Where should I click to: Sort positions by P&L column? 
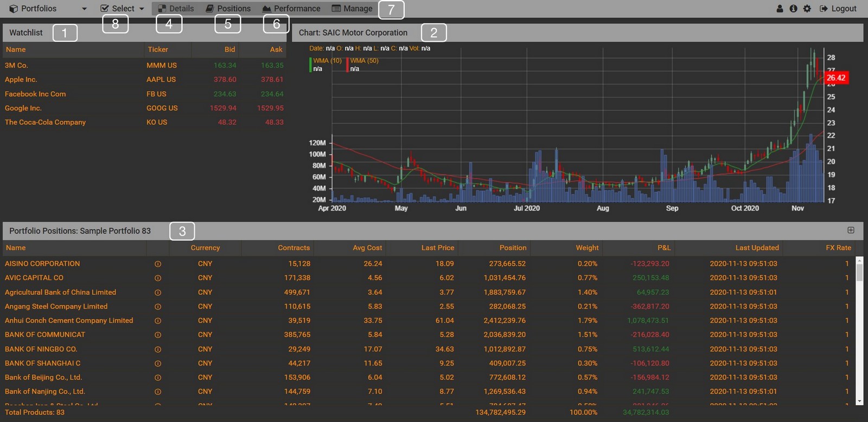(664, 248)
